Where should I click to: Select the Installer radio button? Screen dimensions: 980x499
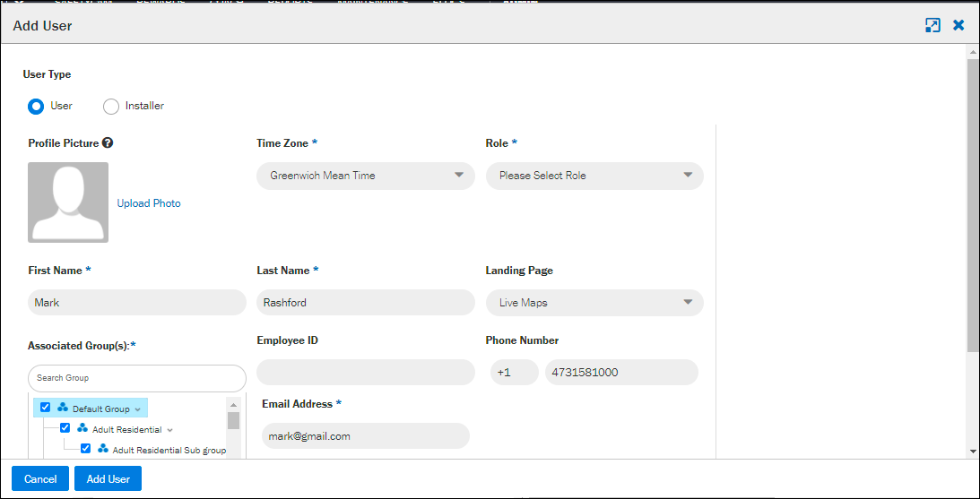110,107
